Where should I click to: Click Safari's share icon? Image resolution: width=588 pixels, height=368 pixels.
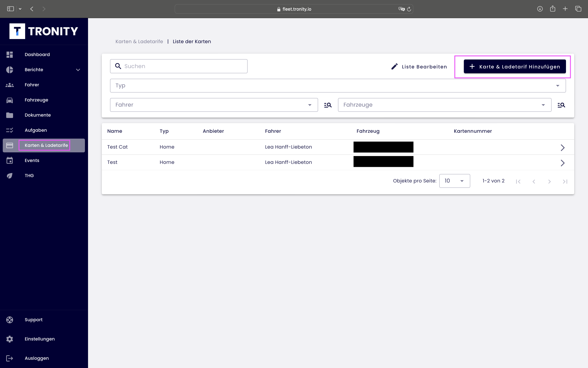click(x=552, y=9)
